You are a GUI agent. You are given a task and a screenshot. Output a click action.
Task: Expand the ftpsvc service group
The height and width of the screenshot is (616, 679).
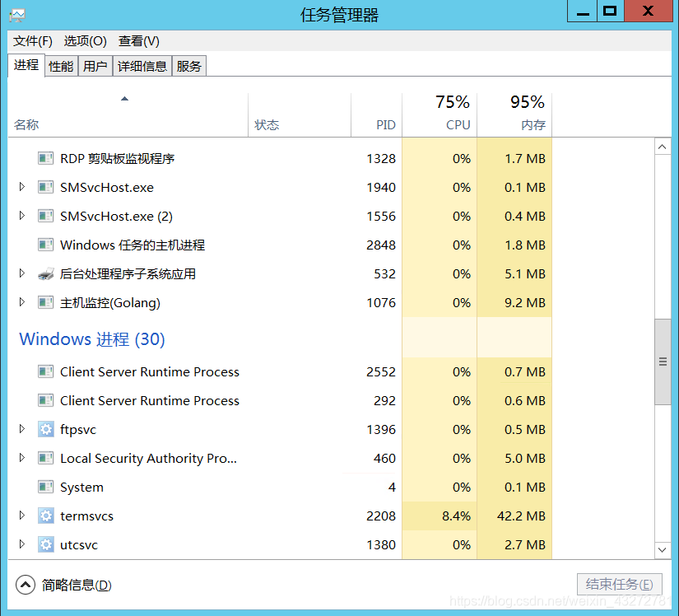tap(22, 429)
